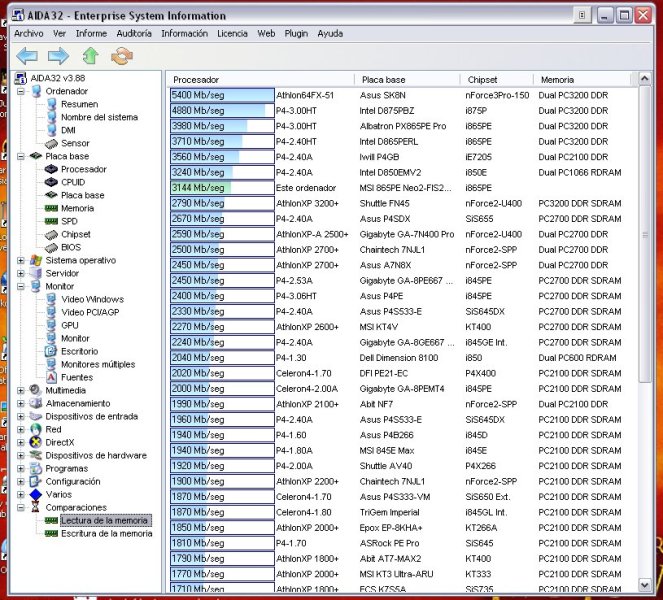The width and height of the screenshot is (663, 600).
Task: Select Escritura de la memoria item
Action: tap(107, 534)
